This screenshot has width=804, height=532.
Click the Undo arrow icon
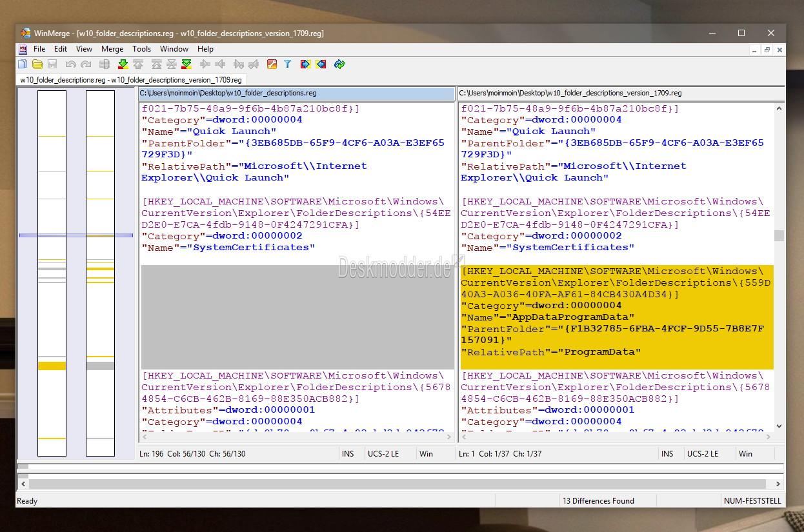point(71,64)
